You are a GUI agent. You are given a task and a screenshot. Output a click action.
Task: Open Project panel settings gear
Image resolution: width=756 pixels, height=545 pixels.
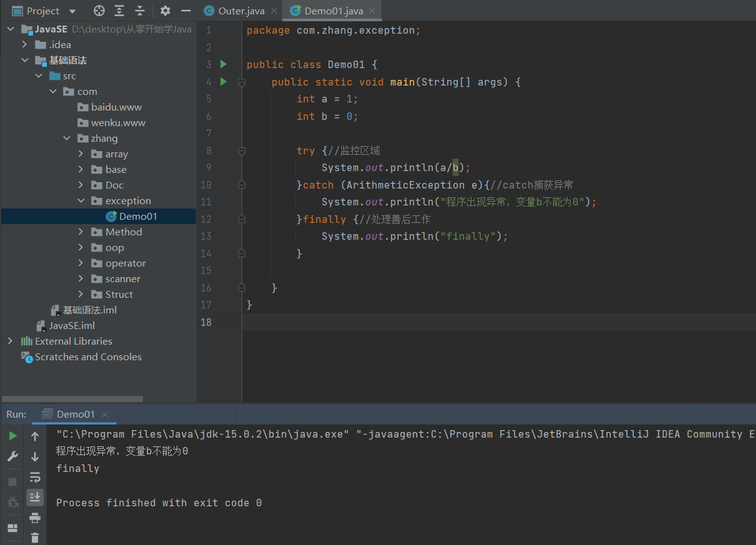pos(165,11)
